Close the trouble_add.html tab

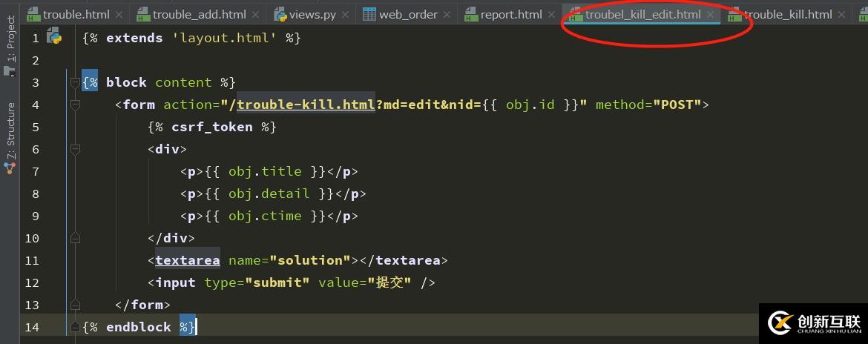click(x=255, y=15)
